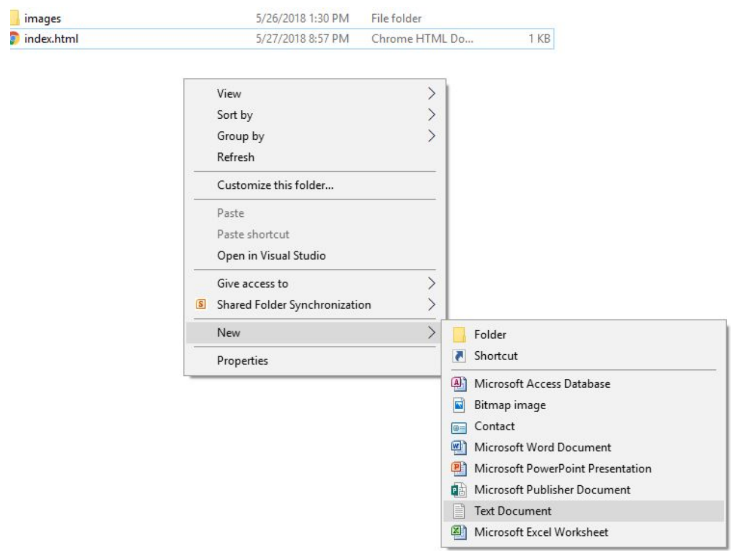
Task: Select the images folder
Action: [x=42, y=19]
